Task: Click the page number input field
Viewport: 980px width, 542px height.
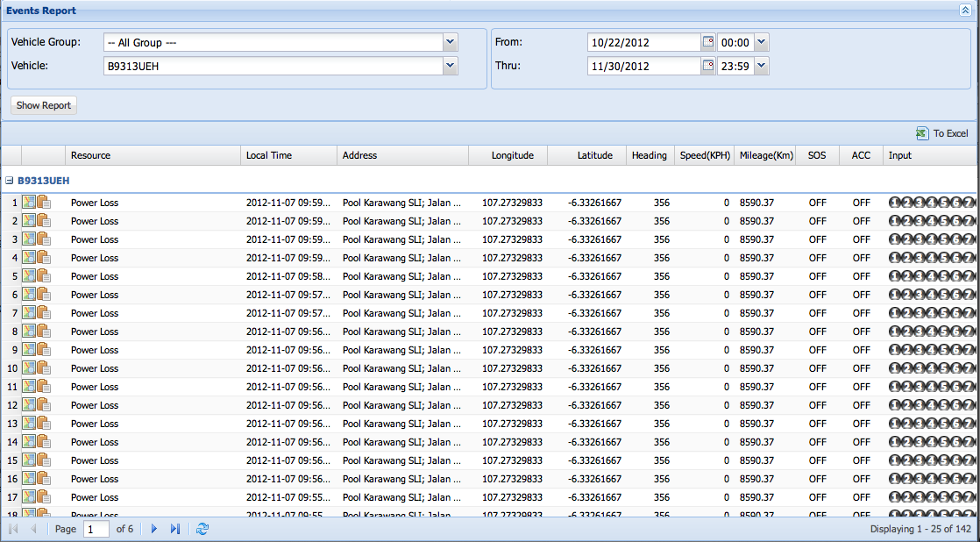Action: [x=96, y=529]
